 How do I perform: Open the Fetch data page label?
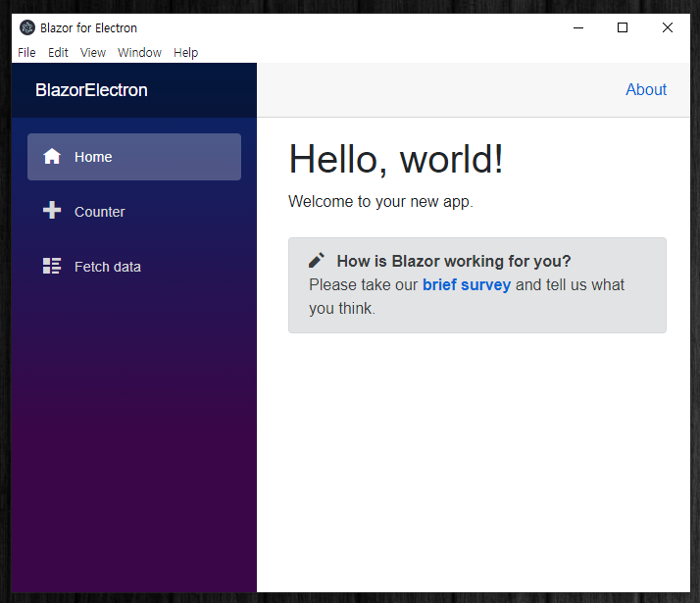tap(108, 267)
